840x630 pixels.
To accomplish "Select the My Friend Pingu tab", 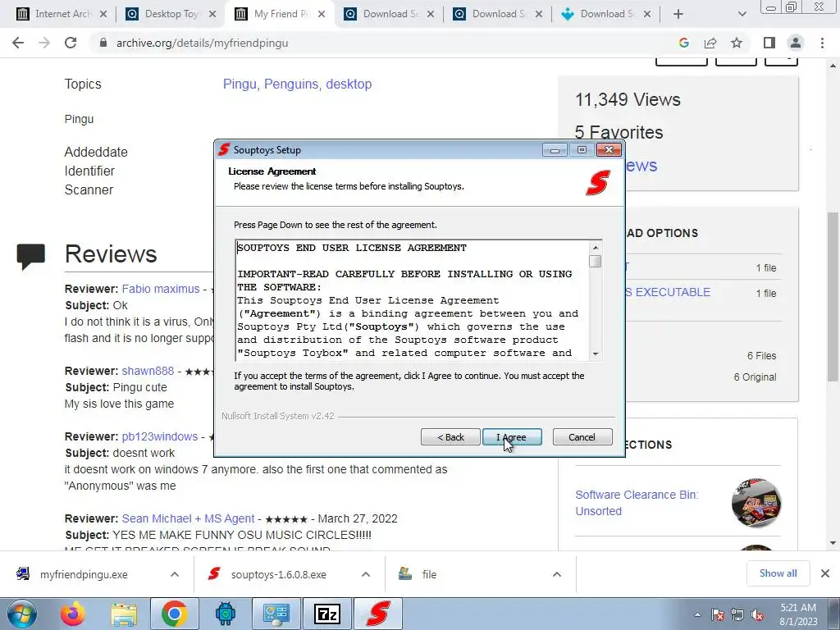I will (x=281, y=14).
